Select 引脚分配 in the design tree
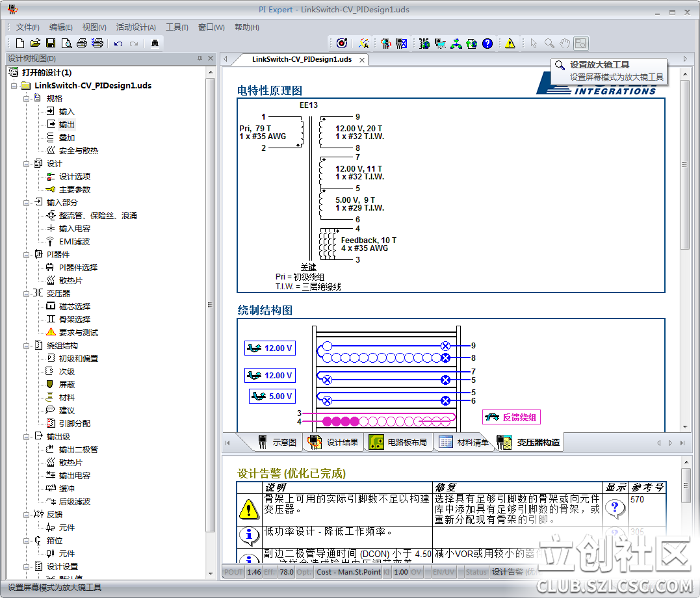700x598 pixels. tap(75, 423)
